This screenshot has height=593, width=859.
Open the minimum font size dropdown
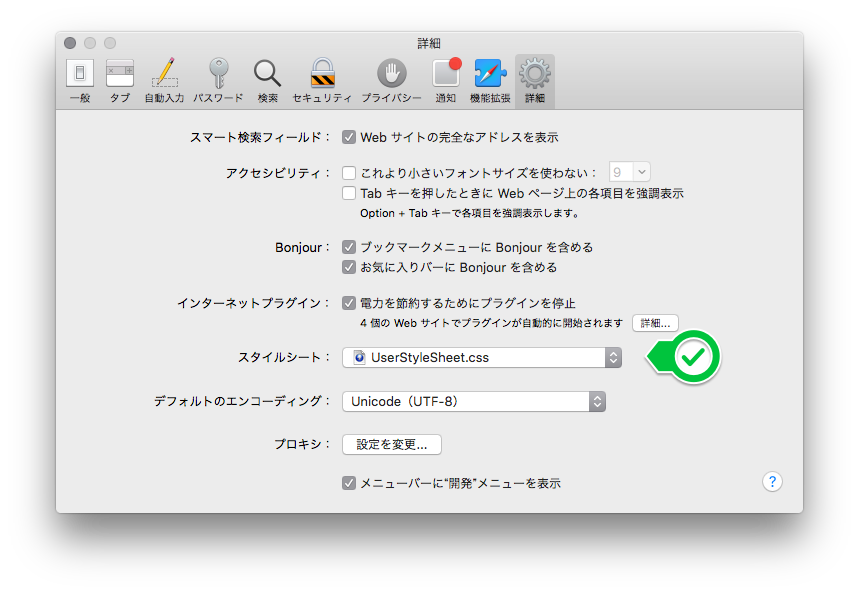point(629,172)
